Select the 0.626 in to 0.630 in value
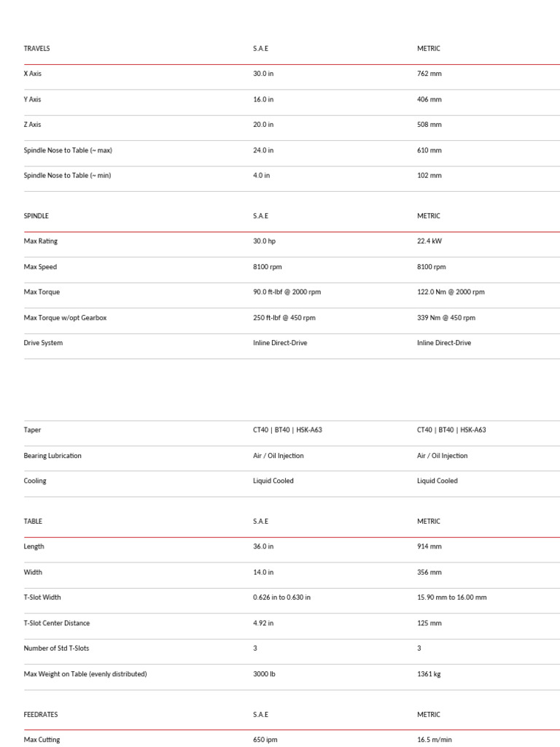Screen dimensions: 560x747 281,597
